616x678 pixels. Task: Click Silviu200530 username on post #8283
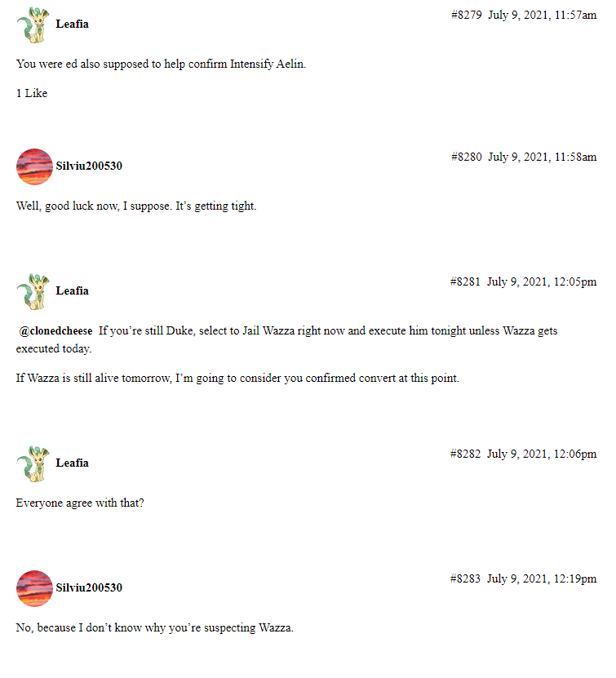coord(89,588)
